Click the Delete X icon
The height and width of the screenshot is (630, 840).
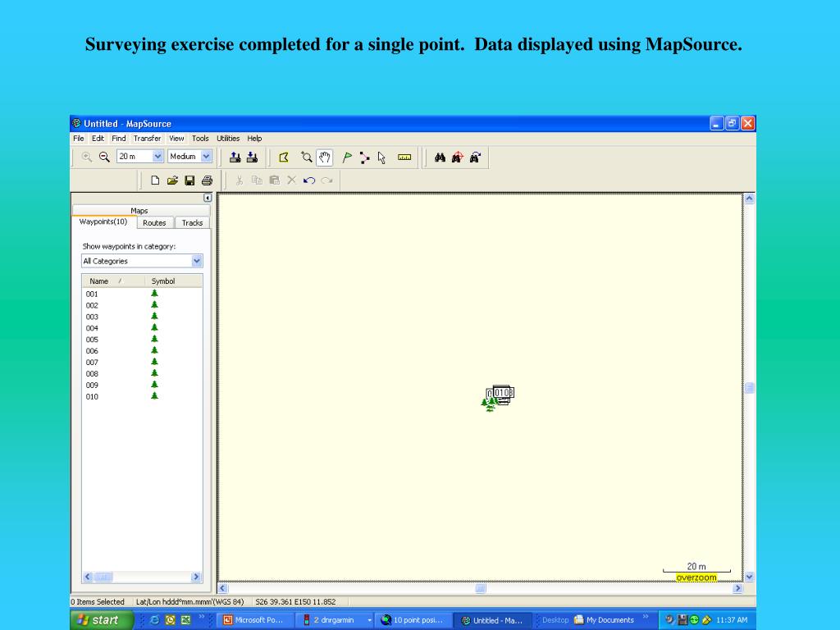click(291, 180)
